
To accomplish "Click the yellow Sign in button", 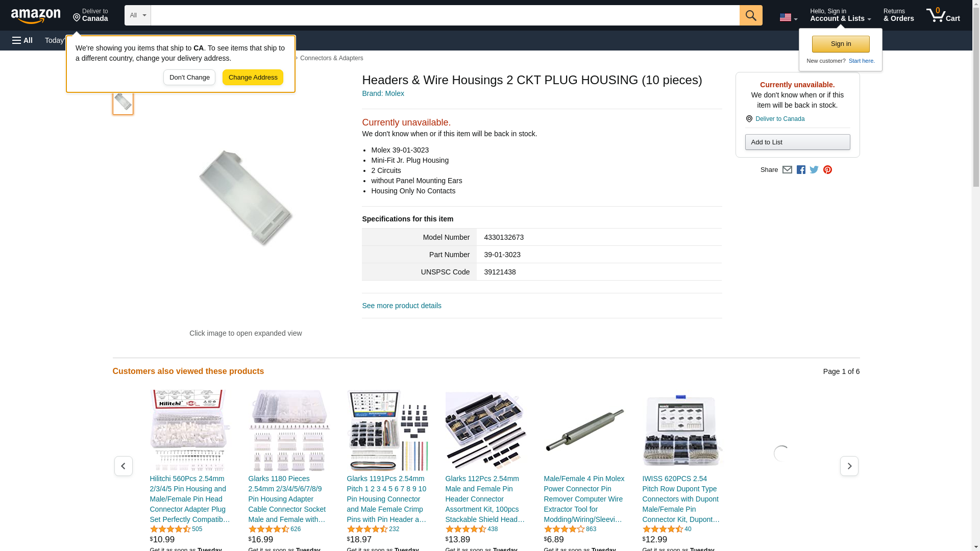I will coord(841,44).
